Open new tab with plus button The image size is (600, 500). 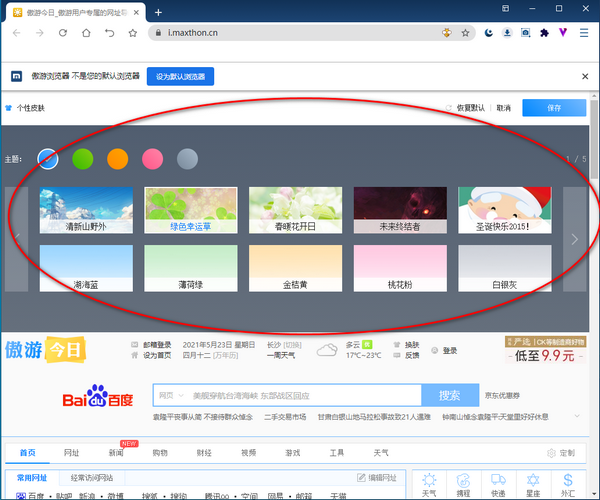pyautogui.click(x=159, y=12)
